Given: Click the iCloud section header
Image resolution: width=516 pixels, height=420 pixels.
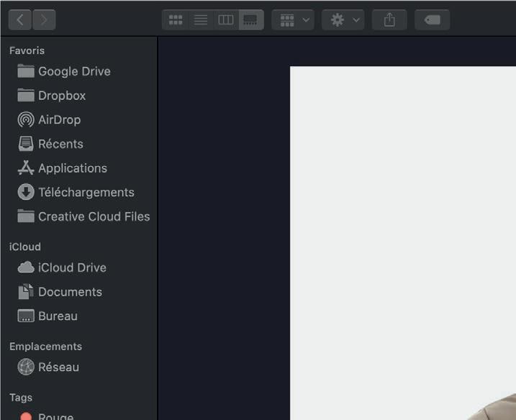Looking at the screenshot, I should pos(25,247).
